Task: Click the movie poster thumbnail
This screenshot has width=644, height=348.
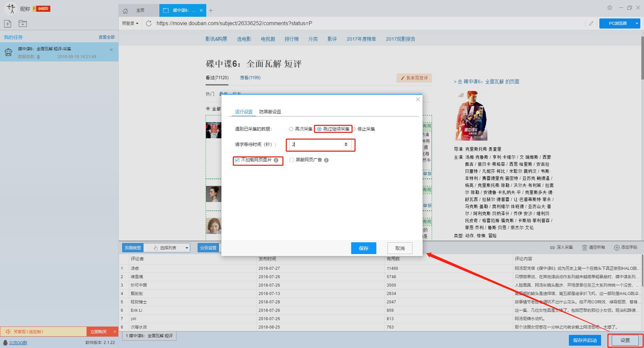Action: tap(471, 116)
